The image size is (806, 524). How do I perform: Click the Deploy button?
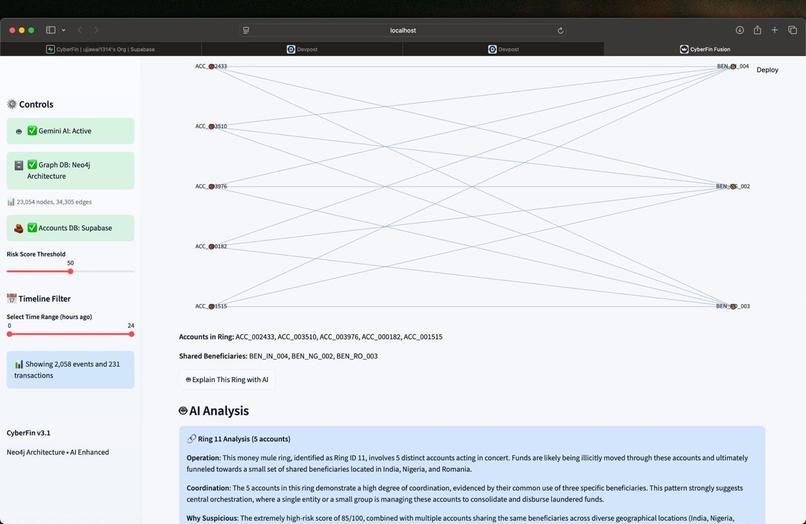767,70
